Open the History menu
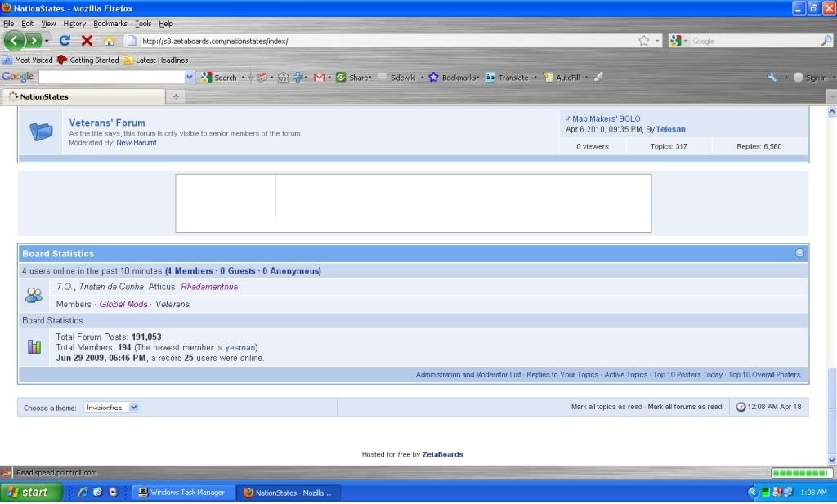Image resolution: width=837 pixels, height=504 pixels. [74, 24]
